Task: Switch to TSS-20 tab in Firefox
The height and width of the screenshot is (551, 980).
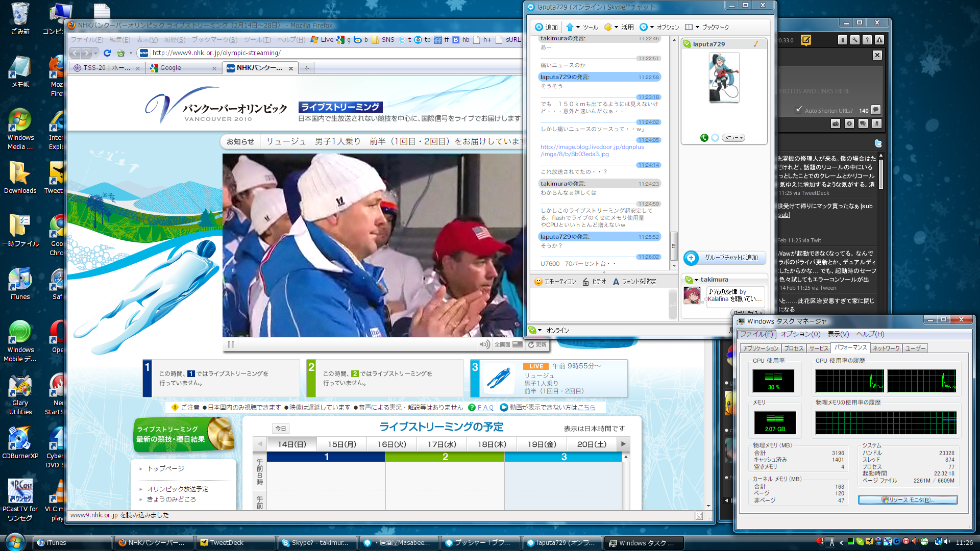Action: tap(107, 68)
